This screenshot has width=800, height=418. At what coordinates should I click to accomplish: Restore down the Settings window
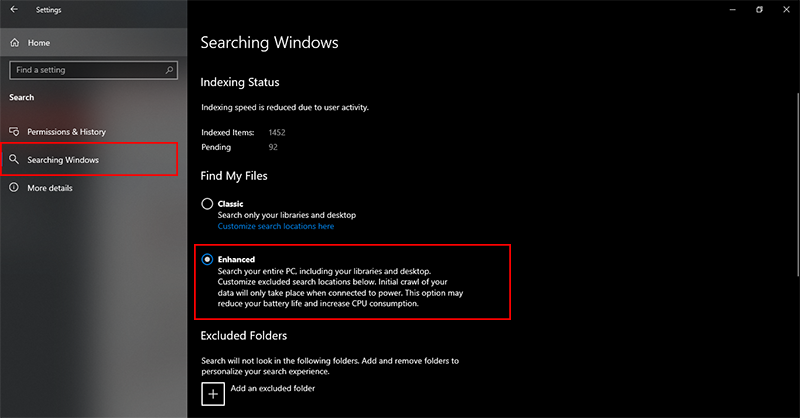click(x=759, y=9)
